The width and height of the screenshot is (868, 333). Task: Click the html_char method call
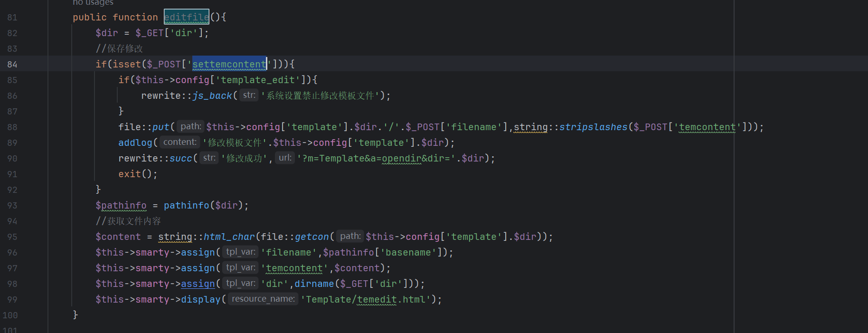[229, 237]
